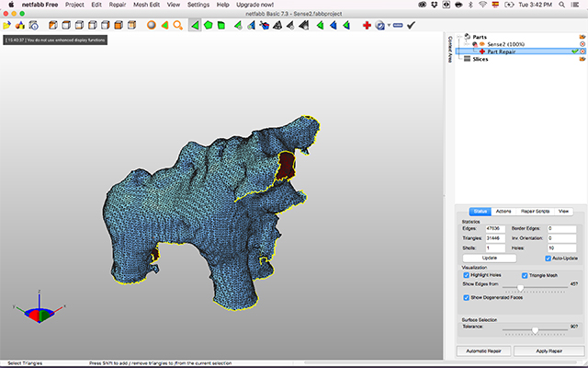Open folder icon beside Slices

(582, 58)
